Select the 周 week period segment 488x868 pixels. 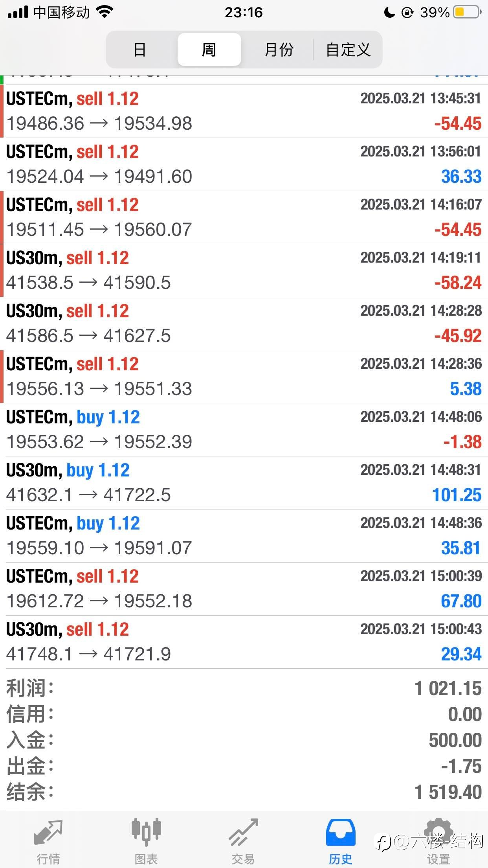pos(209,50)
